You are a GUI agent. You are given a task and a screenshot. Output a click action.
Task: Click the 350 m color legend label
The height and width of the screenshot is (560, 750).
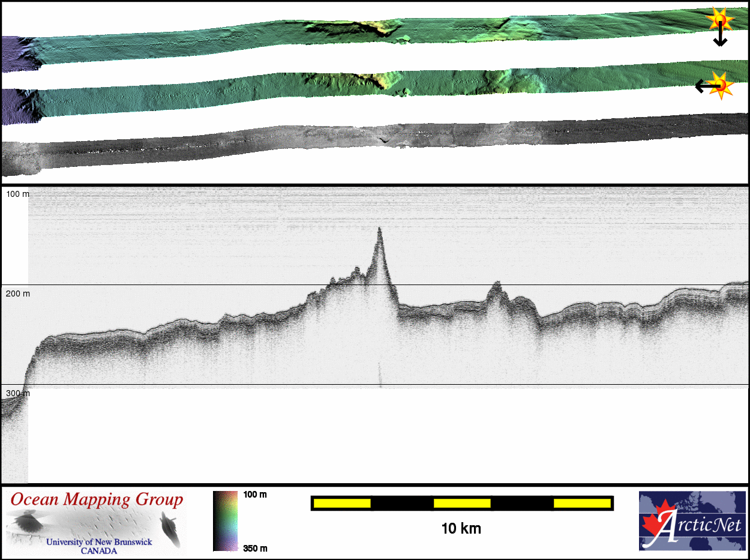tap(255, 547)
